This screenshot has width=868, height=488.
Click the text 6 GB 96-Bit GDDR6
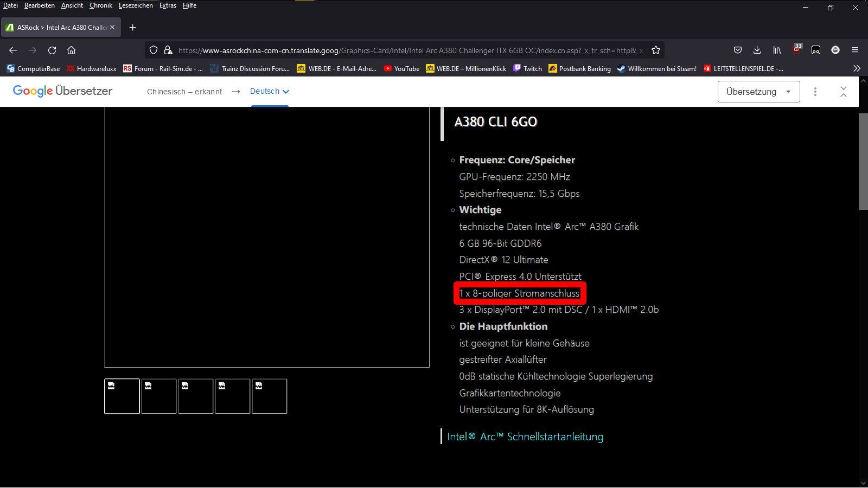coord(500,243)
